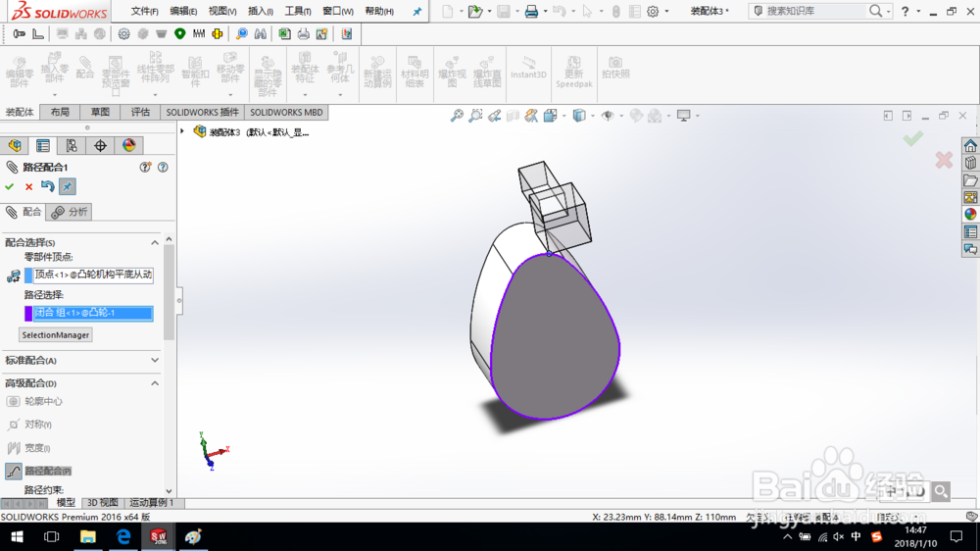
Task: Open the Appearances color ball in task pane
Action: coord(970,214)
